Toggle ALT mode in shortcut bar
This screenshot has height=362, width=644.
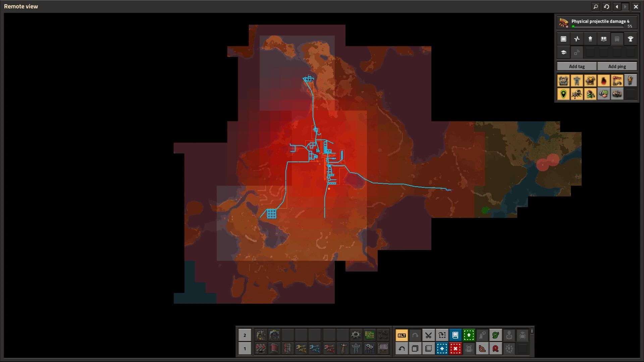pos(401,335)
